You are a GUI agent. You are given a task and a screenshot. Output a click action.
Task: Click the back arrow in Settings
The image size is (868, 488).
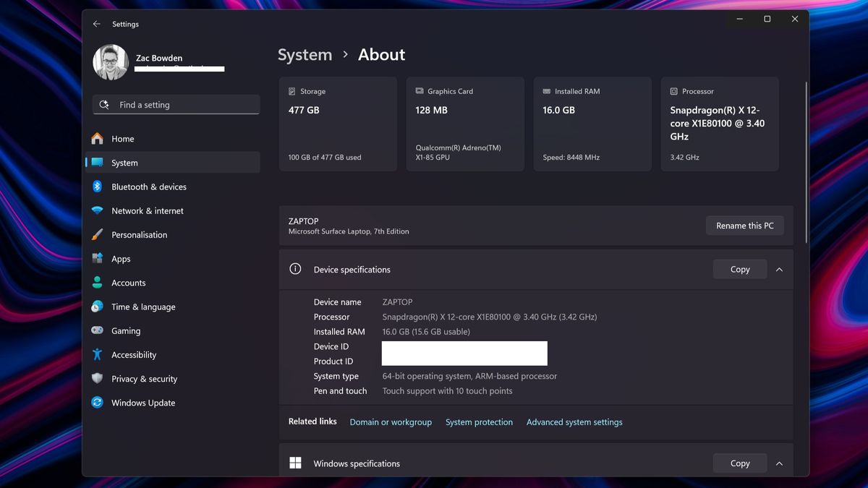(96, 24)
